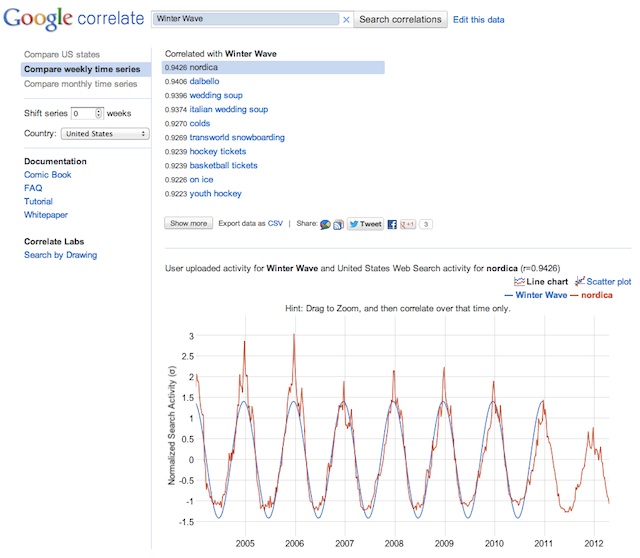Select the on ice result
Image resolution: width=640 pixels, height=558 pixels.
click(201, 180)
